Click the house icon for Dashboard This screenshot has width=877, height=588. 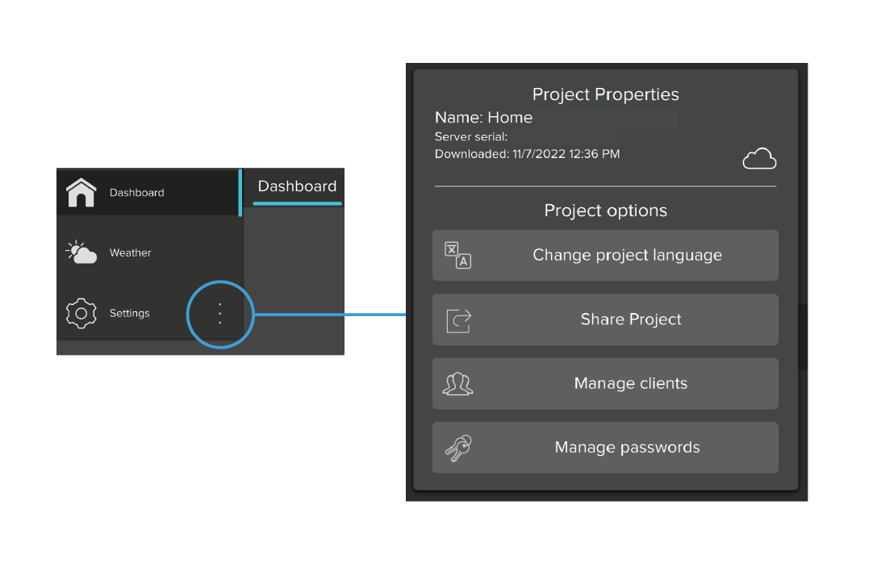(x=81, y=193)
